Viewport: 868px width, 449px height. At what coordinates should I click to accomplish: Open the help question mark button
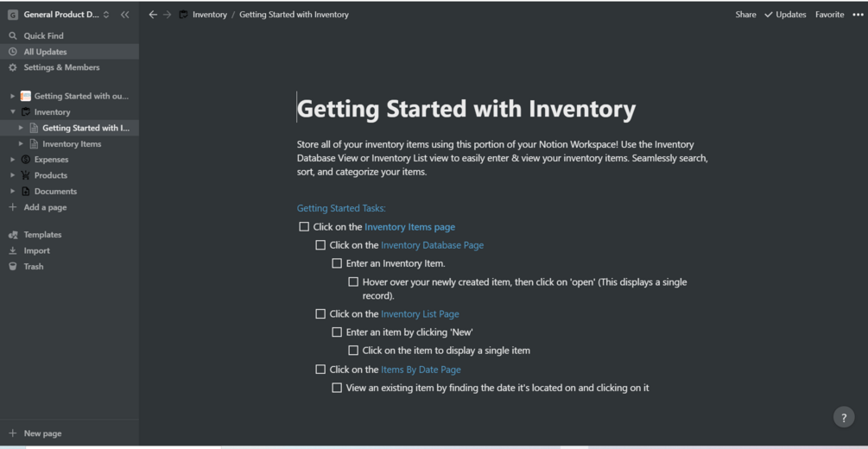tap(844, 417)
